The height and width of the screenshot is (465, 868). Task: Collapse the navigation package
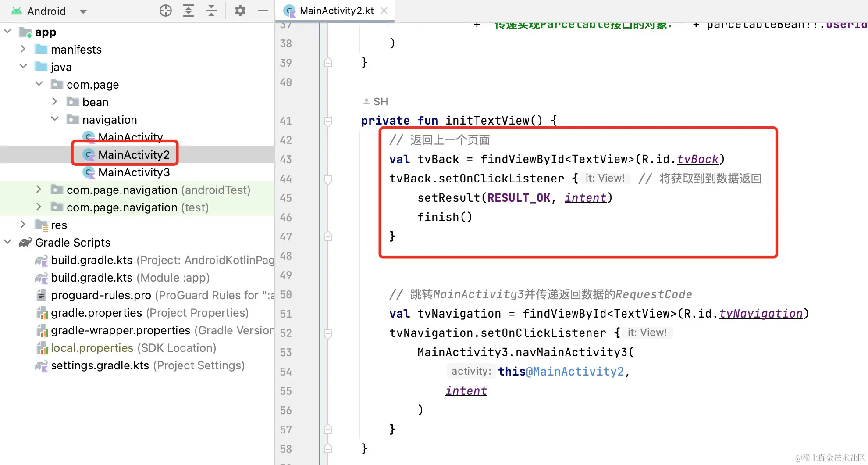[x=55, y=119]
